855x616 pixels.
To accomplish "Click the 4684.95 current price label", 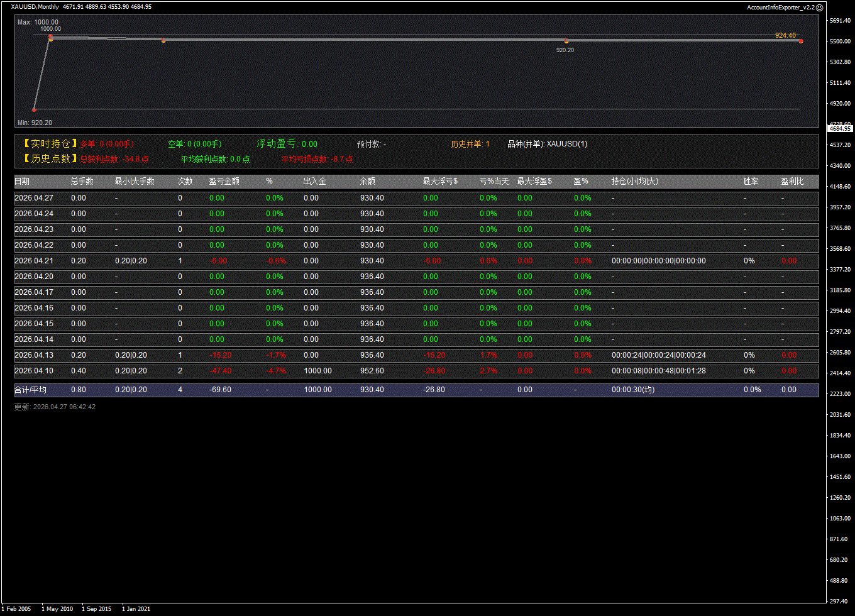I will (x=839, y=128).
